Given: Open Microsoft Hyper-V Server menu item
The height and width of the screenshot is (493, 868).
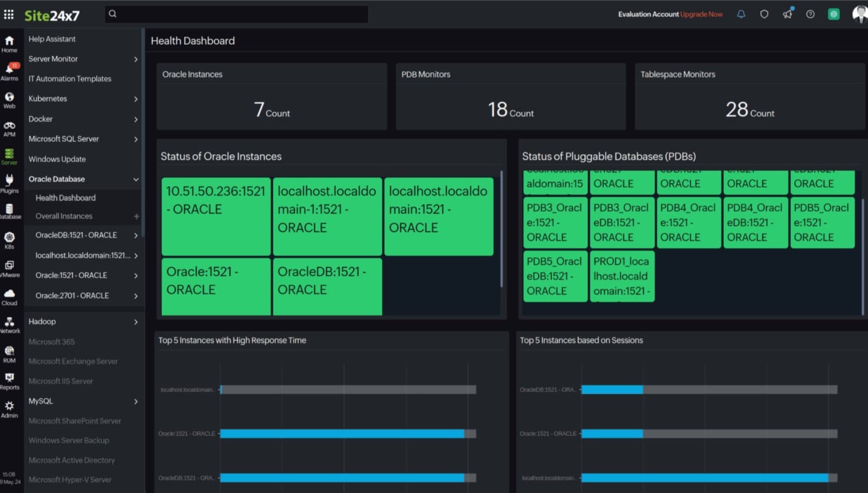Looking at the screenshot, I should (70, 480).
